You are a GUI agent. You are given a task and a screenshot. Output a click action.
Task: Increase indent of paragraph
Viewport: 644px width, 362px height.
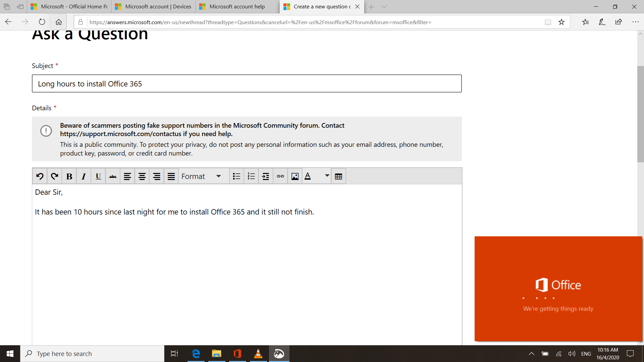click(266, 176)
